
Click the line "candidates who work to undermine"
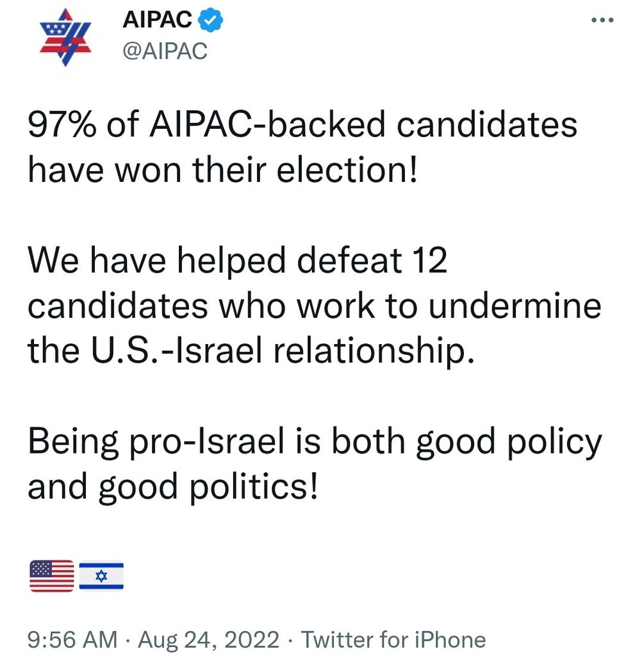315,306
